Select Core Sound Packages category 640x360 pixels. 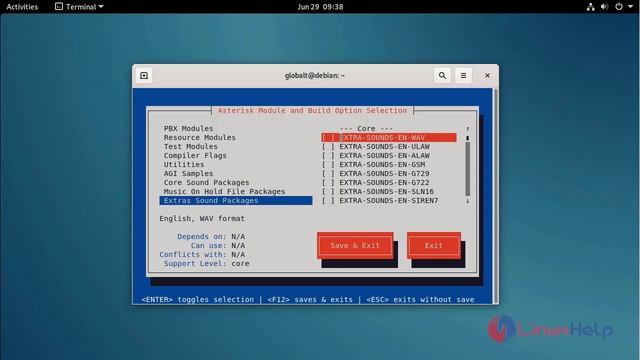[206, 182]
